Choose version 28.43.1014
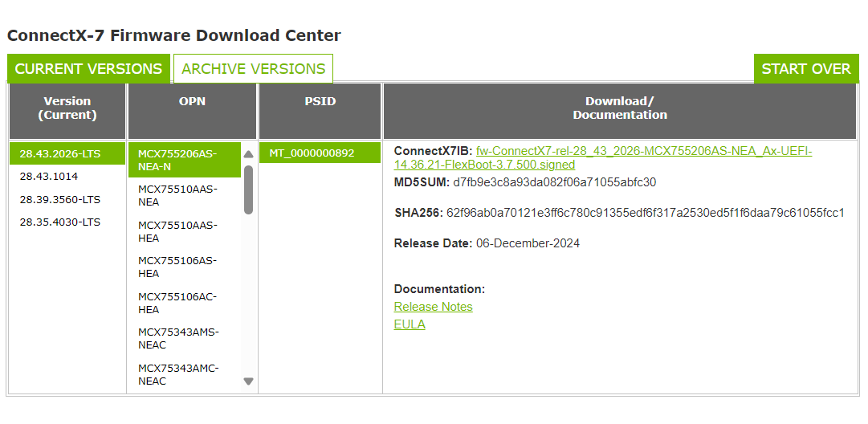Screen dimensions: 868x424 tap(49, 176)
